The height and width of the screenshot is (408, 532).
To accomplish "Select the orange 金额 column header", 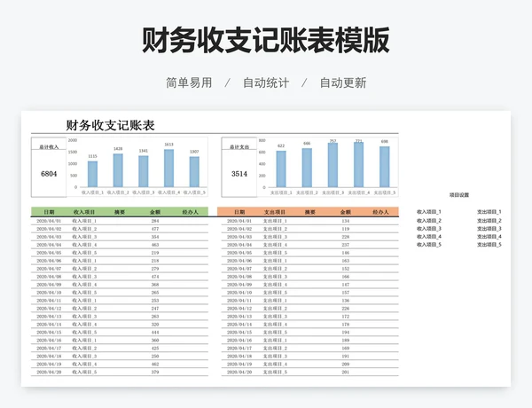I will [x=346, y=212].
